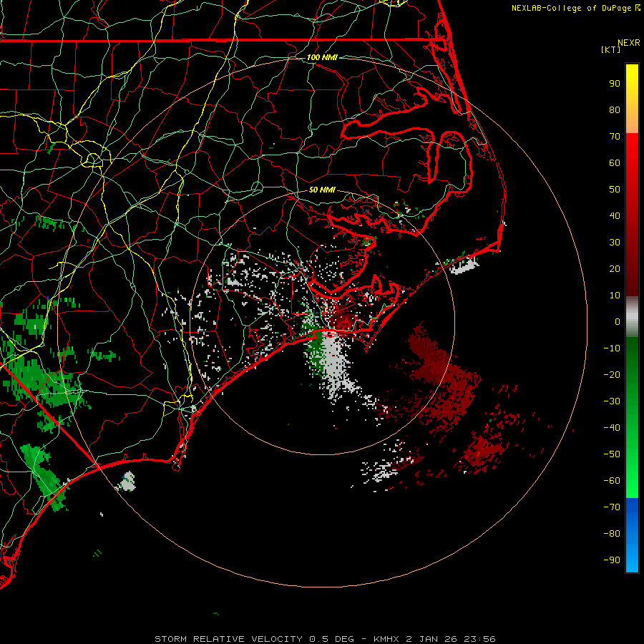This screenshot has width=644, height=644.
Task: Click the 90 label on the velocity scale
Action: point(615,84)
